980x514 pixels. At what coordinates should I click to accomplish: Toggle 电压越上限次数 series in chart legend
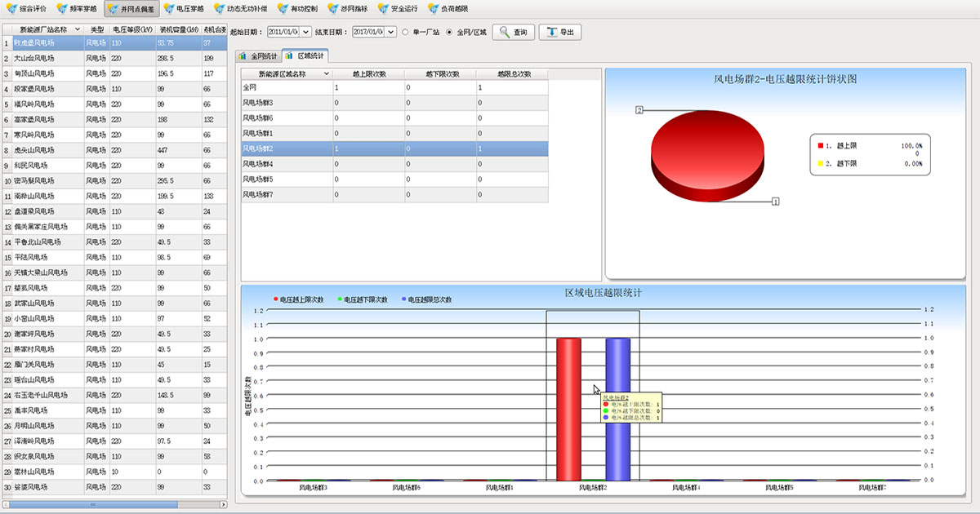[299, 299]
